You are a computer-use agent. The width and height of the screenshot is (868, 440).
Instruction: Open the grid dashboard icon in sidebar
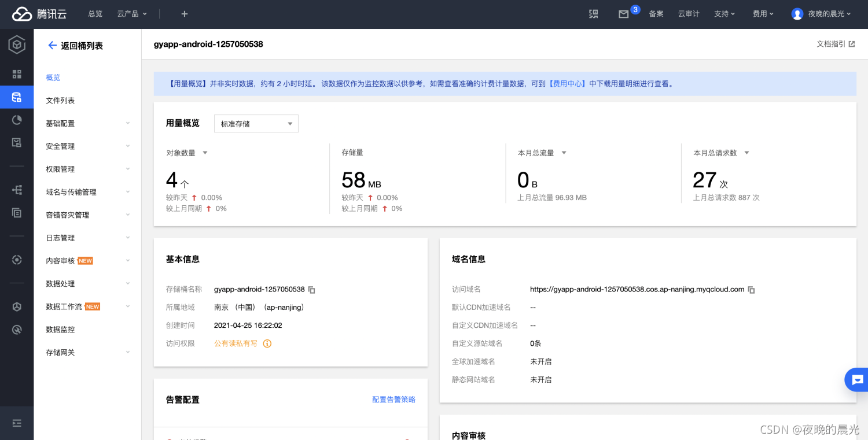pyautogui.click(x=17, y=74)
